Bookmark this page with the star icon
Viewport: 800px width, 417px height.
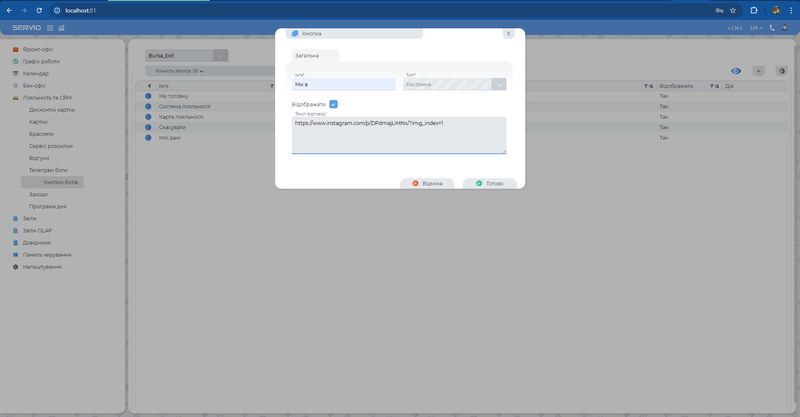pos(733,10)
